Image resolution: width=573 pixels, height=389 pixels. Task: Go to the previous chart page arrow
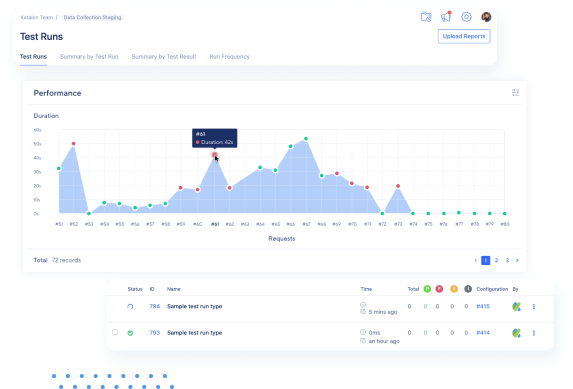coord(475,260)
